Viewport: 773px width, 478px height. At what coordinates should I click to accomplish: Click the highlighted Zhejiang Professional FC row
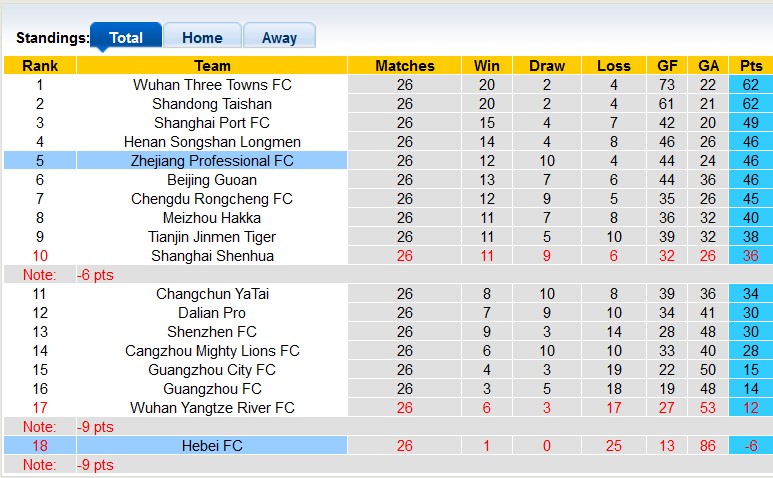(212, 161)
